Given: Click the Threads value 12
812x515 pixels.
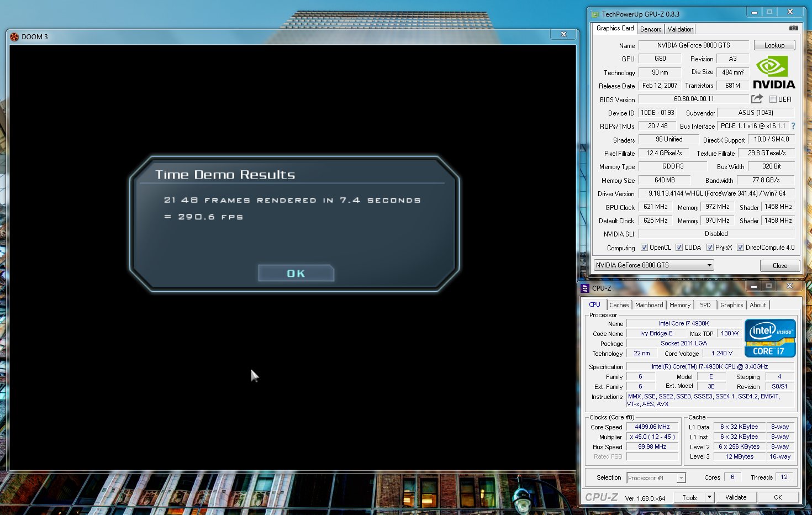Looking at the screenshot, I should (784, 477).
